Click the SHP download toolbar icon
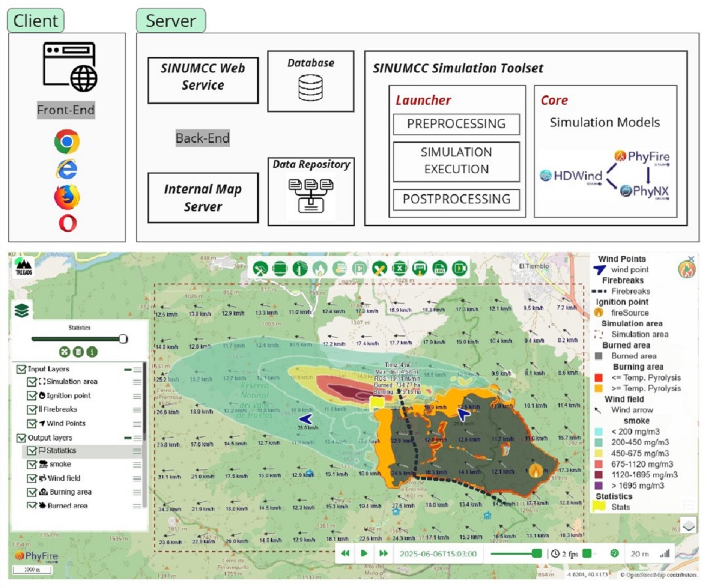The image size is (707, 588). point(420,268)
